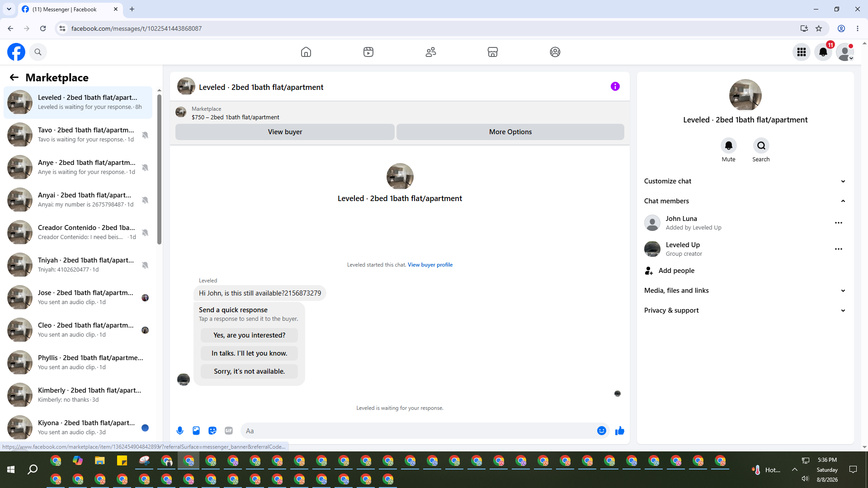The height and width of the screenshot is (488, 868).
Task: Open Kimberly 2bed 1bath conversation
Action: point(78,395)
